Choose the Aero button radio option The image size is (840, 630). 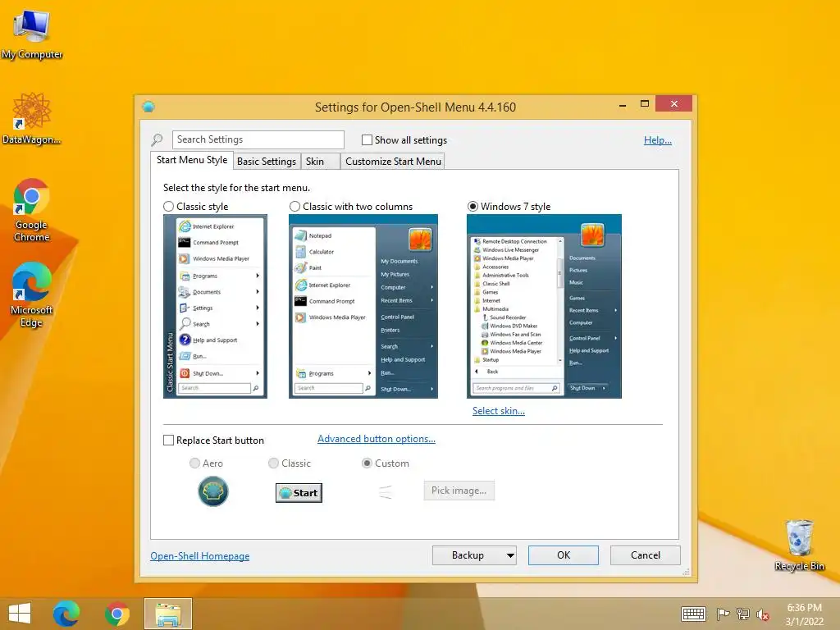(195, 463)
